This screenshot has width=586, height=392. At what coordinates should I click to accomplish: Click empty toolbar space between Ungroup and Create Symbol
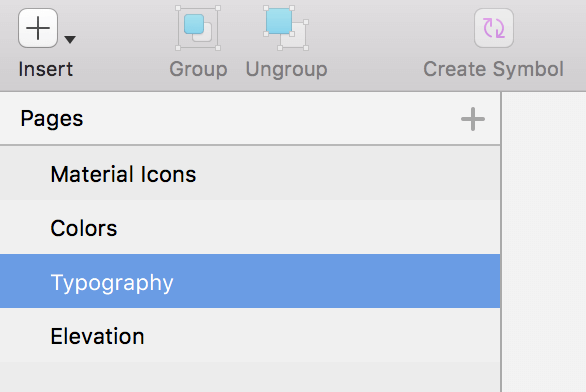tap(374, 45)
